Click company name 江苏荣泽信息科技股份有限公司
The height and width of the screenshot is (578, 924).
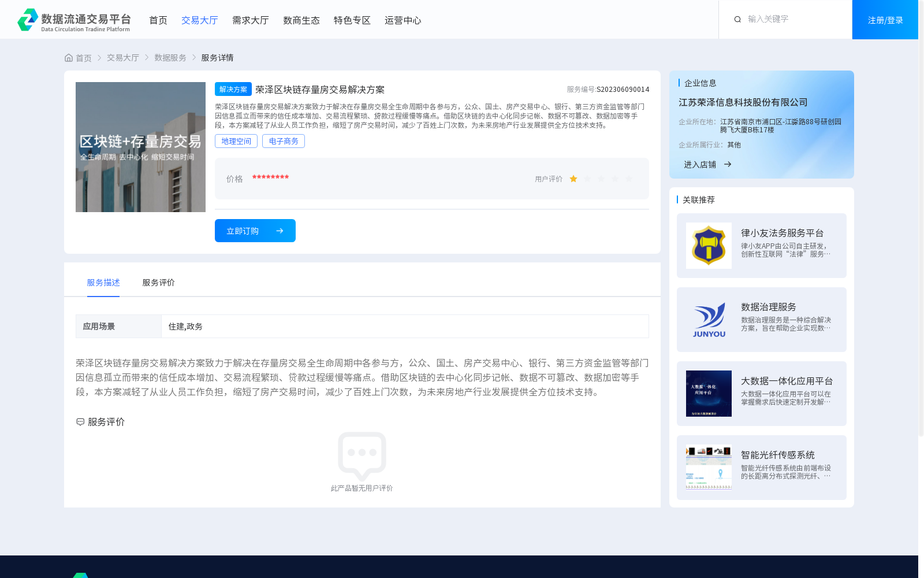coord(743,102)
